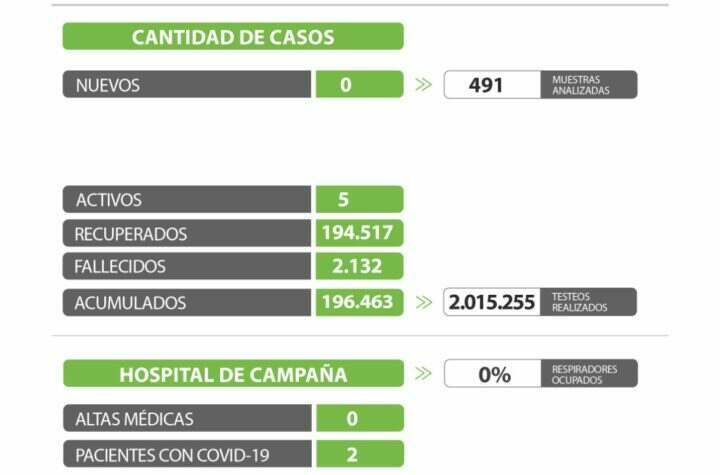Screen dimensions: 720x475
Task: Select the Nuevos label bar
Action: click(x=187, y=85)
